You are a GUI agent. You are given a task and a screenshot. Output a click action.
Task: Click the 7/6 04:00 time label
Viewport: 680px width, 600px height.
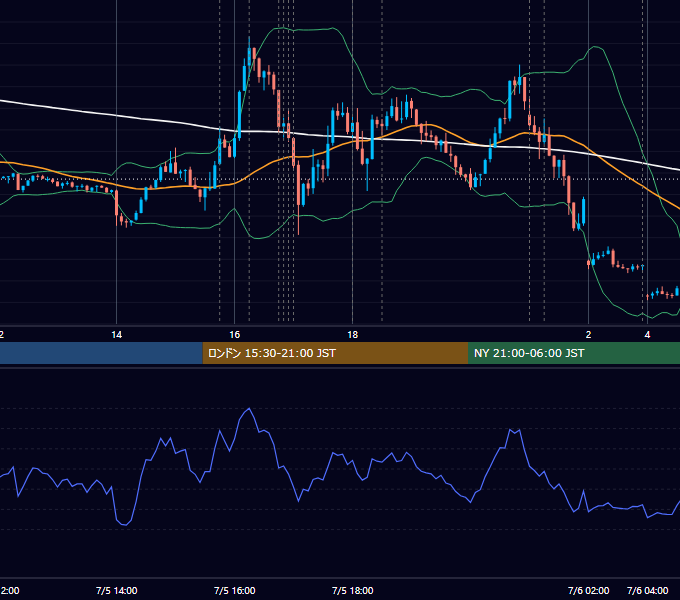pos(647,590)
